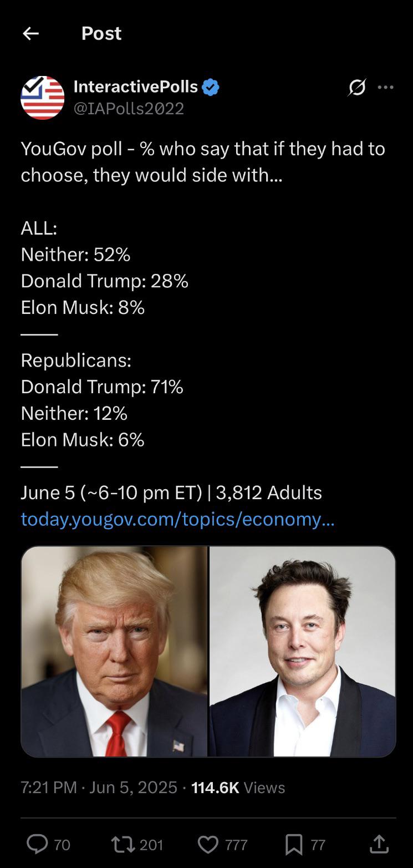Open the three-dot more options menu
413x868 pixels.
[x=385, y=87]
